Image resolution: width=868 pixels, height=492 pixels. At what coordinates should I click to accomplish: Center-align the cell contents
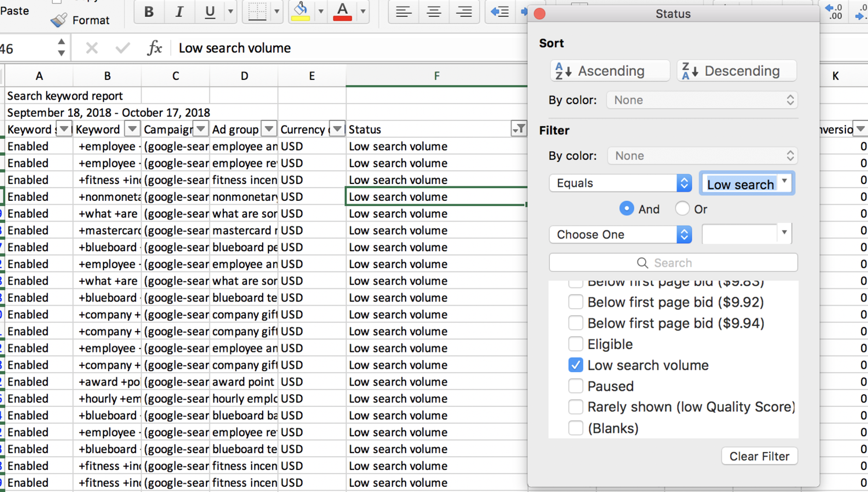434,12
